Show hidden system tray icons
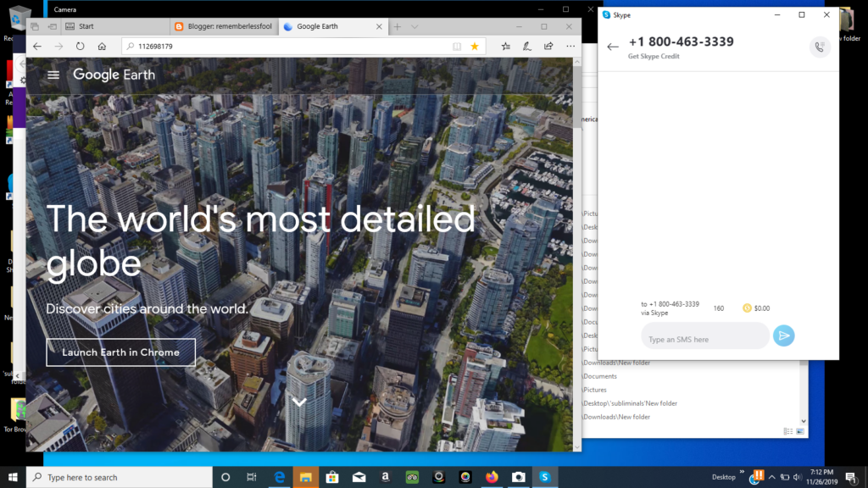Viewport: 868px width, 488px height. tap(771, 477)
